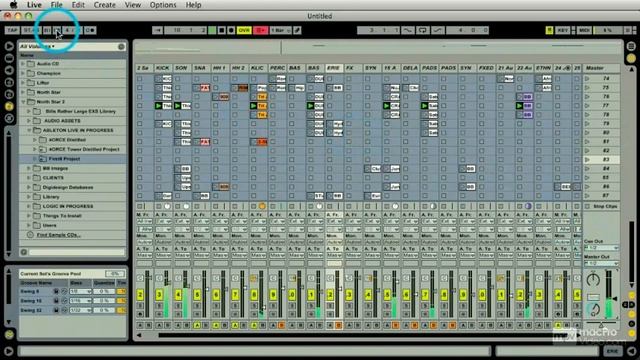
Task: Launch the KICK clip in scene 77
Action: click(x=158, y=106)
